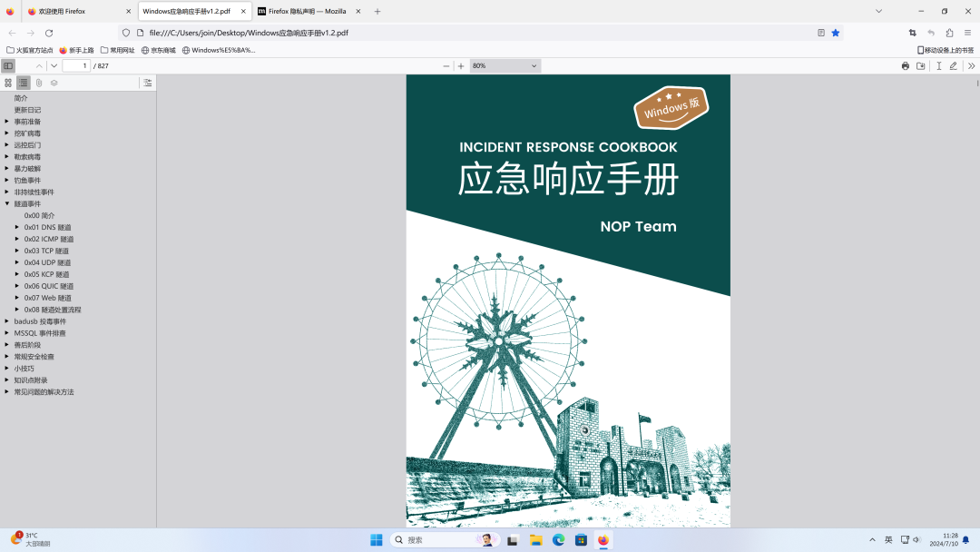Click the print document icon
The height and width of the screenshot is (552, 980).
coord(905,65)
